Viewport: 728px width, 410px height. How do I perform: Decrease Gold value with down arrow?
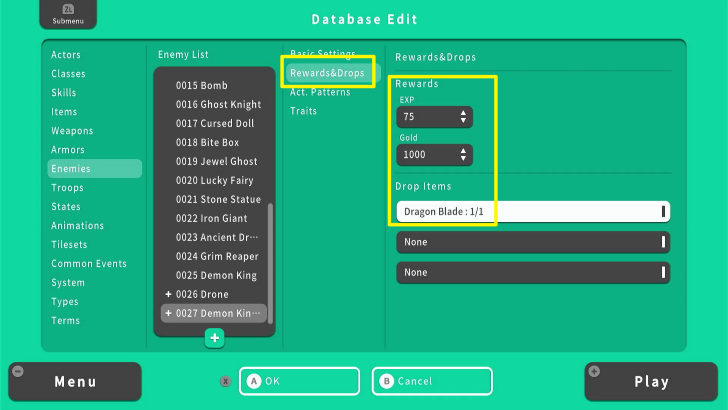coord(463,158)
